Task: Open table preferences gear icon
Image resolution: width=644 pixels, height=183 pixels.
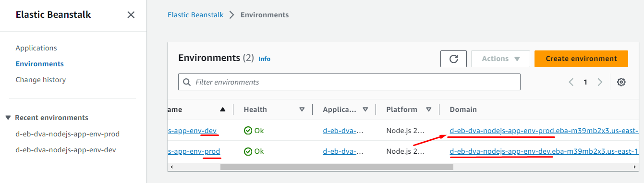Action: pyautogui.click(x=621, y=82)
